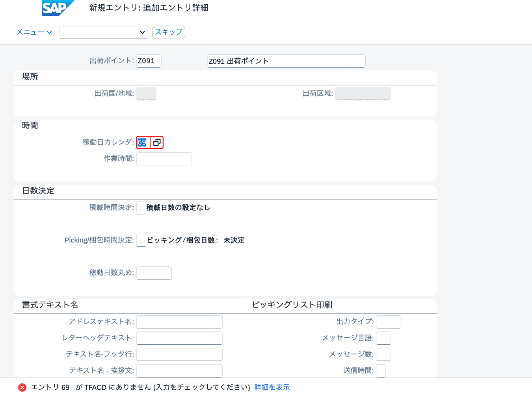Click the title 新規エントリ: 追加エントリ詳細
The height and width of the screenshot is (396, 532).
point(149,8)
